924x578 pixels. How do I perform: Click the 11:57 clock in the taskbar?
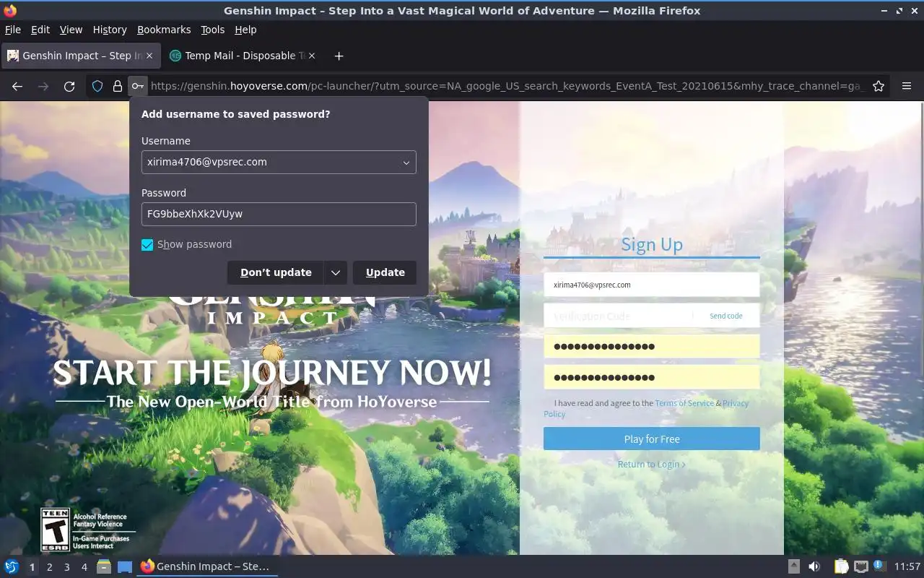pyautogui.click(x=907, y=567)
